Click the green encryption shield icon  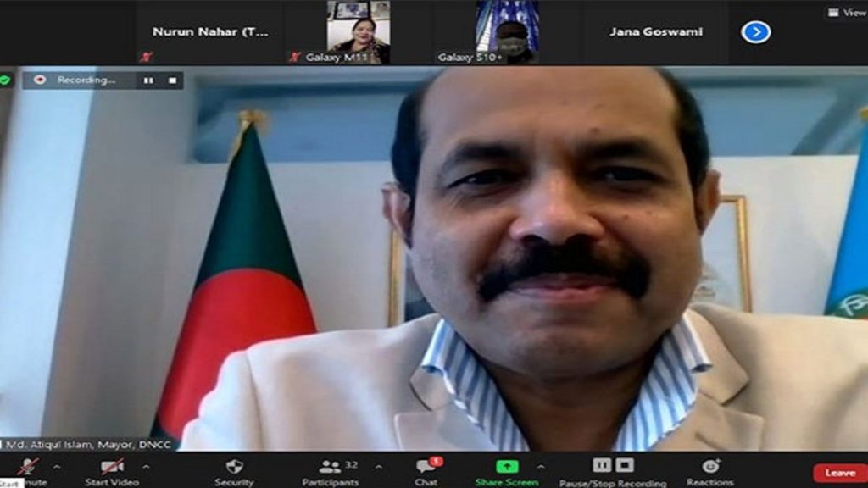coord(5,80)
